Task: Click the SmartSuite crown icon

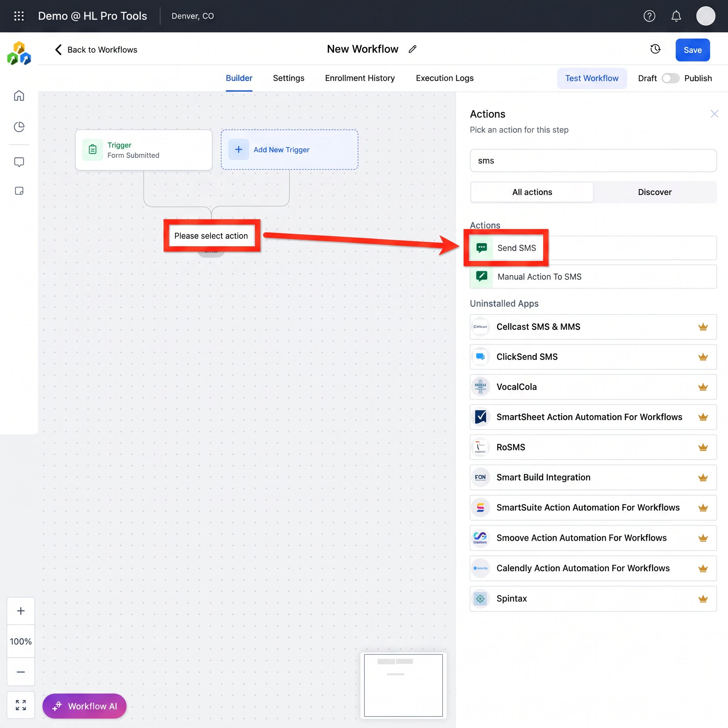Action: 703,508
